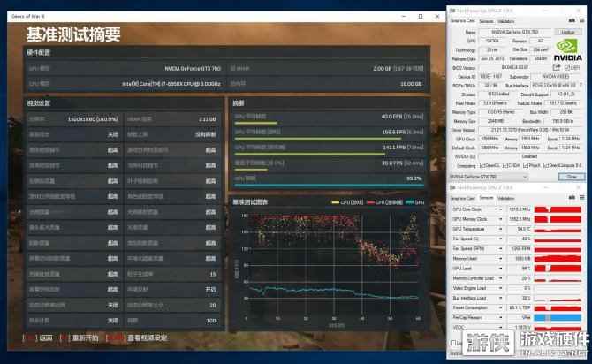Click the NVIDIA logo in GPU-Z
Viewport: 592px width, 364px height.
[x=567, y=49]
